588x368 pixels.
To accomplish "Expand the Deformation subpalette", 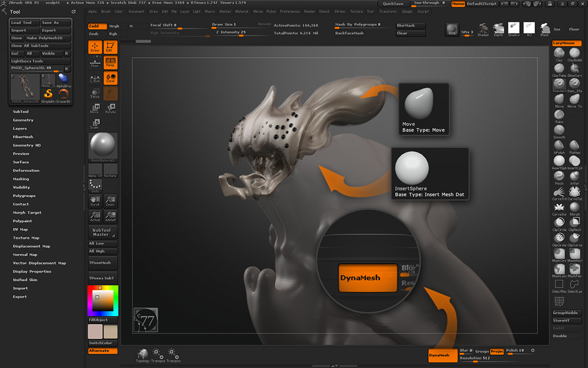I will tap(26, 171).
